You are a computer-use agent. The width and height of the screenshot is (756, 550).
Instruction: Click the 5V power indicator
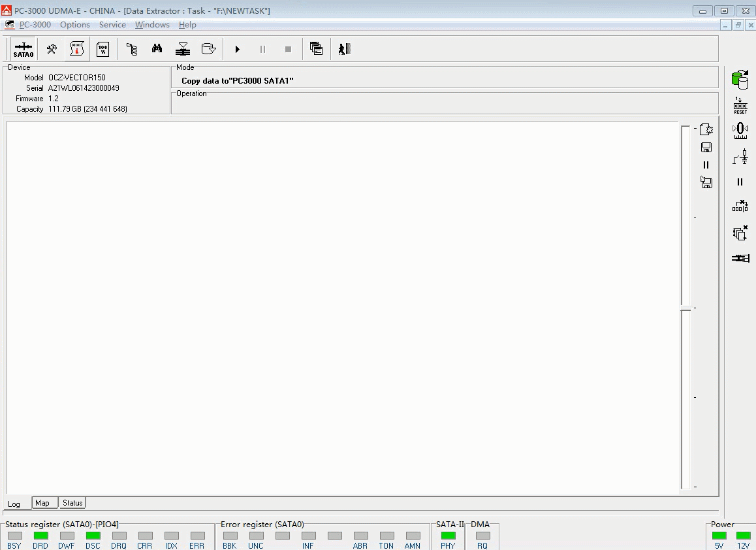click(x=719, y=536)
